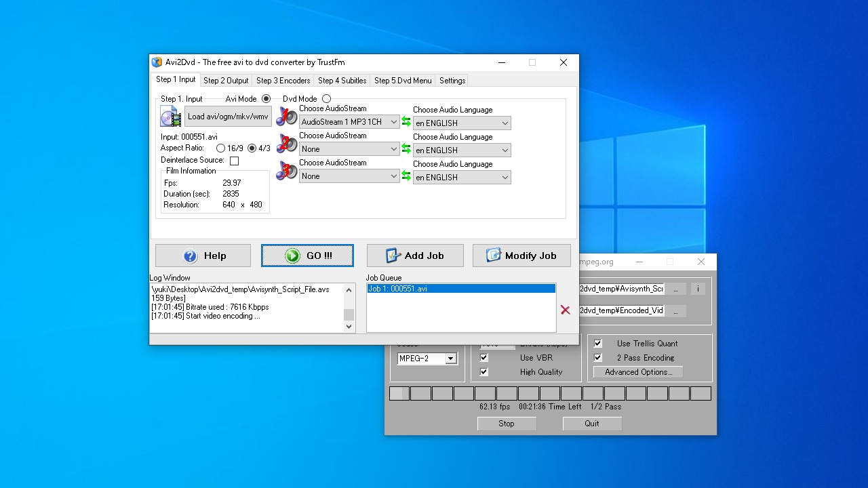Click the third audio stream speaker icon
Screen dimensions: 868x488
[286, 171]
